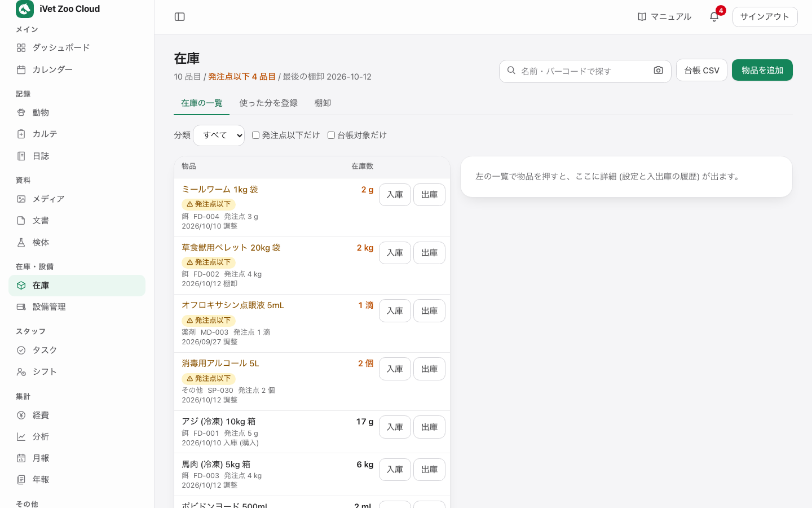Open the 棚卸 tab

[x=323, y=103]
